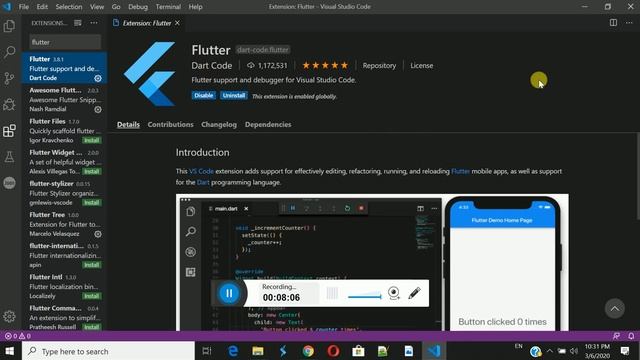Open Source Control view in activity bar
The height and width of the screenshot is (360, 640).
pyautogui.click(x=9, y=78)
